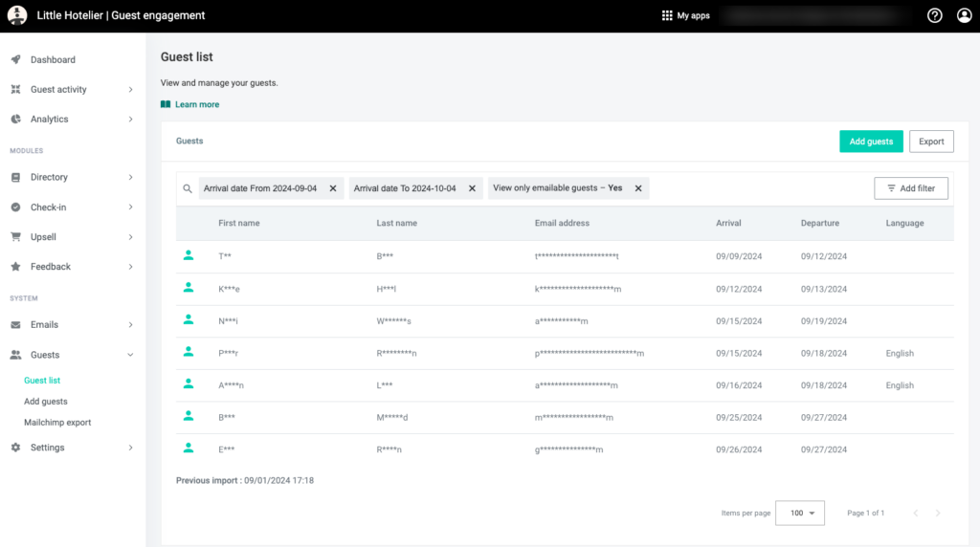This screenshot has width=980, height=547.
Task: Click the Dashboard rocket icon
Action: coord(15,59)
